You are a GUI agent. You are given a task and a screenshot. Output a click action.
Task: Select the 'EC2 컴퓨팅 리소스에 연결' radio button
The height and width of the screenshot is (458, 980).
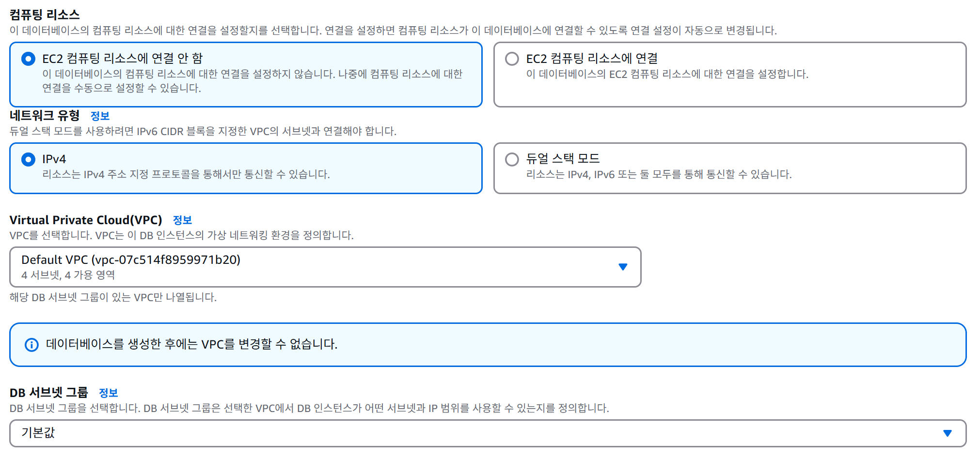pyautogui.click(x=512, y=59)
